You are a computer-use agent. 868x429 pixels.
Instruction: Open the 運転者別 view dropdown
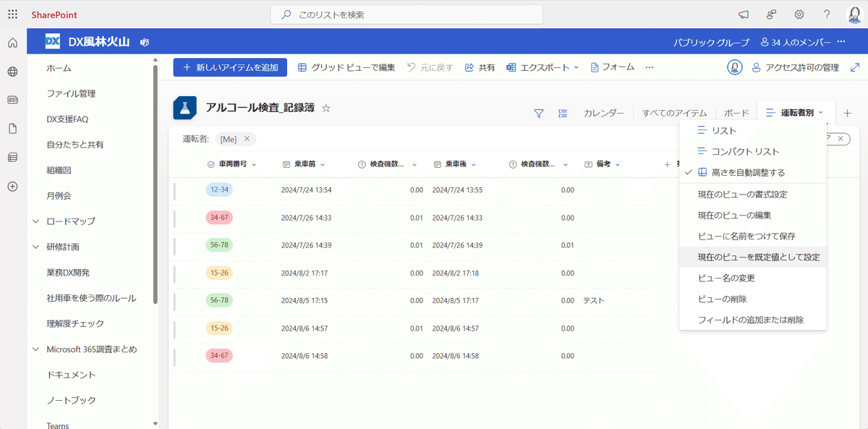795,113
